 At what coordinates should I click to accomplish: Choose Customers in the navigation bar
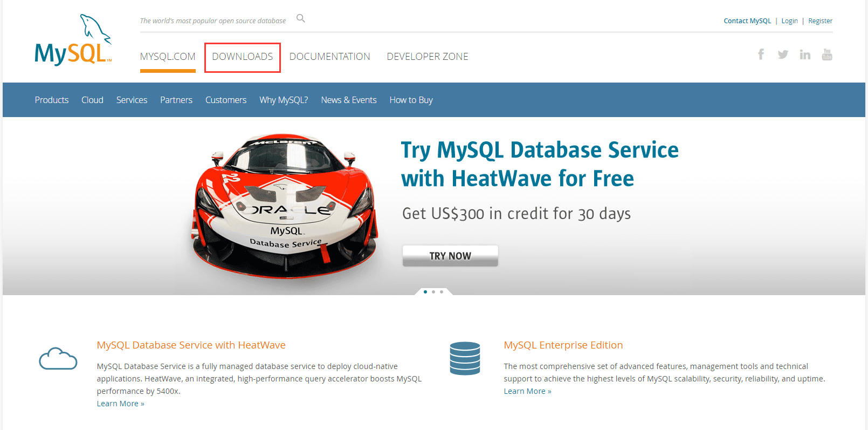point(226,100)
